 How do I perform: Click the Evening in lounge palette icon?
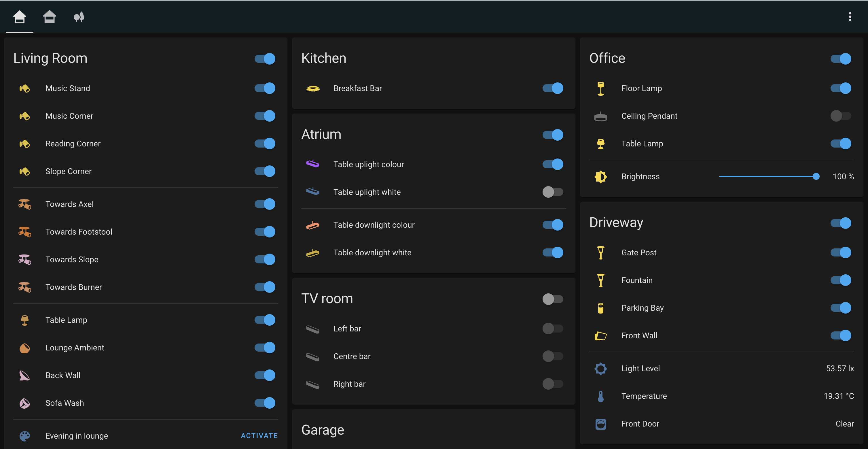click(x=24, y=436)
